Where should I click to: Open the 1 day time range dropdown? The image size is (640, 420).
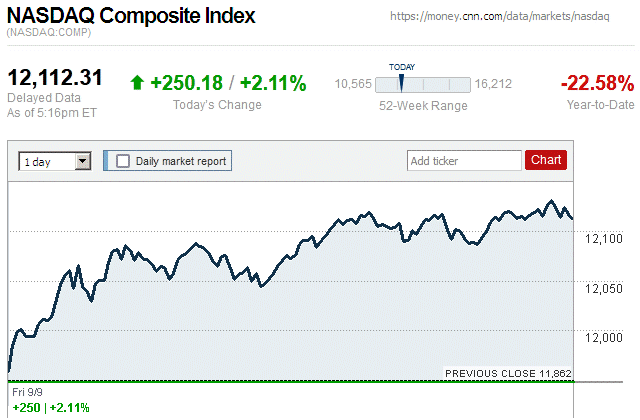[55, 160]
